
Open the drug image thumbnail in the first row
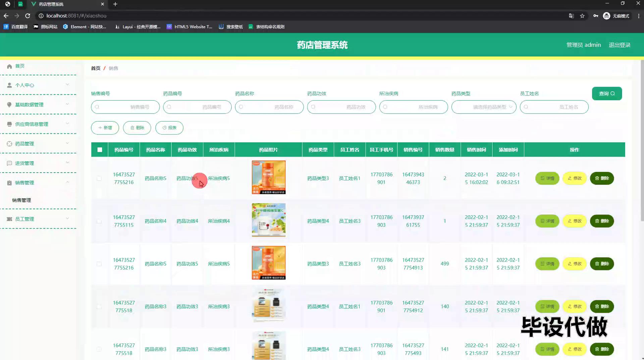pos(269,177)
